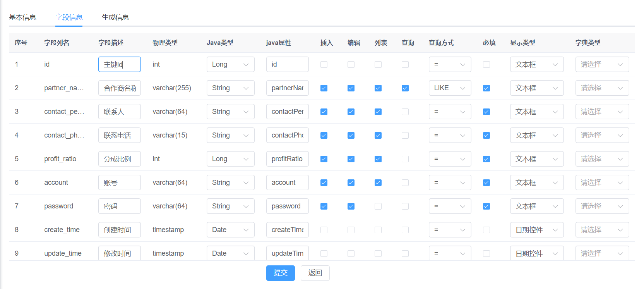The height and width of the screenshot is (289, 644).
Task: Click java属性 input in the create_time row
Action: point(288,230)
